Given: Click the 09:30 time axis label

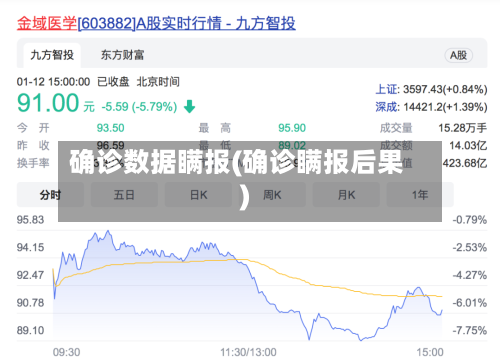Looking at the screenshot, I should (66, 352).
